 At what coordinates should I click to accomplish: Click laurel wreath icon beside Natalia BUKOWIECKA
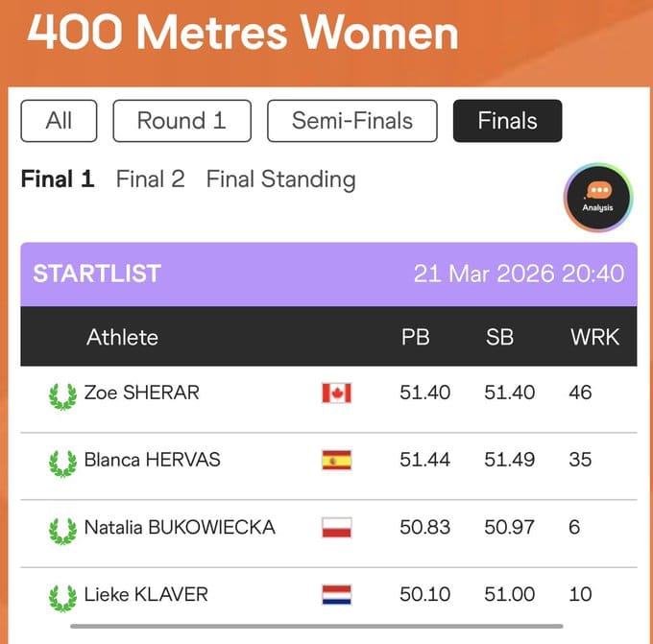coord(62,530)
